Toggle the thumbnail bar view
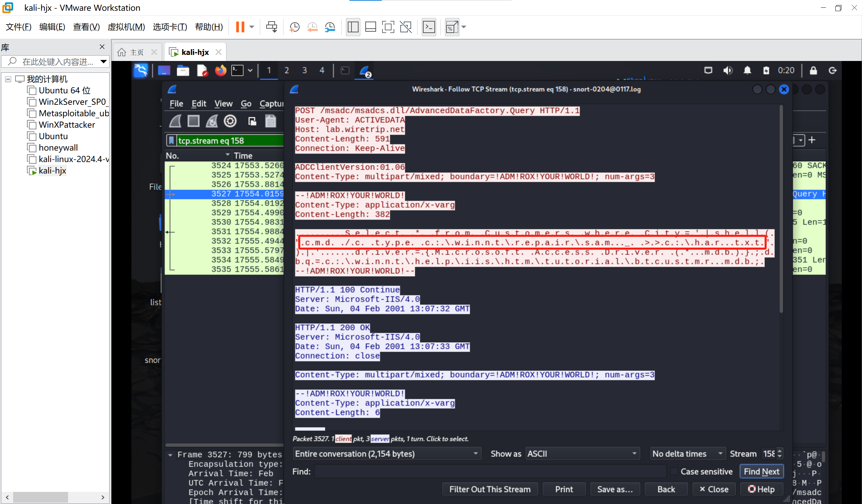 [x=370, y=27]
